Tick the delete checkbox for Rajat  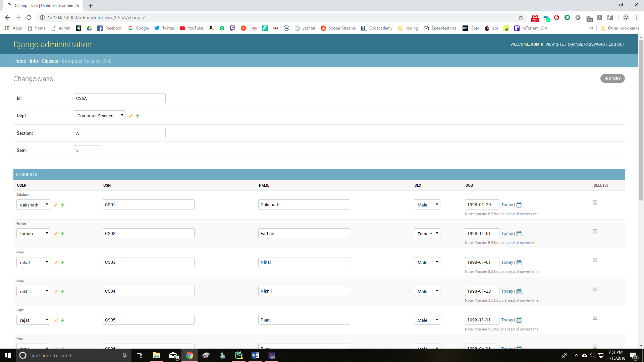(x=595, y=318)
